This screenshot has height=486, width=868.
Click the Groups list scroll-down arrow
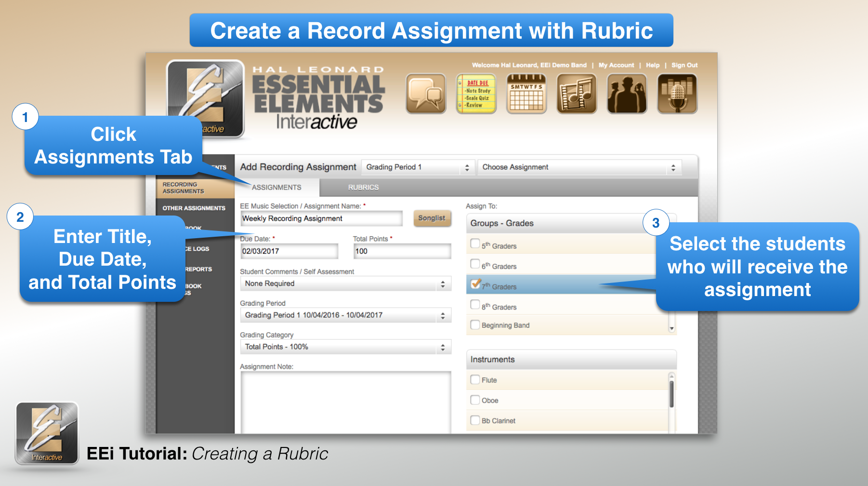click(671, 329)
